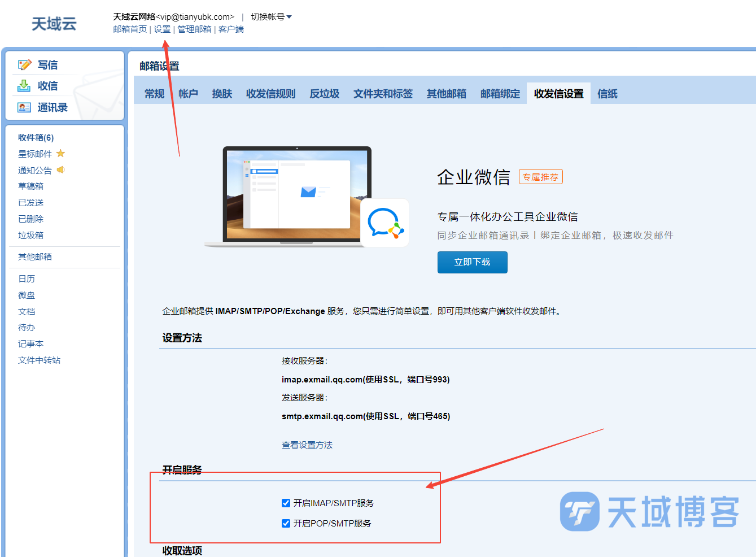756x557 pixels.
Task: Open the 草稿箱 folder
Action: click(30, 186)
